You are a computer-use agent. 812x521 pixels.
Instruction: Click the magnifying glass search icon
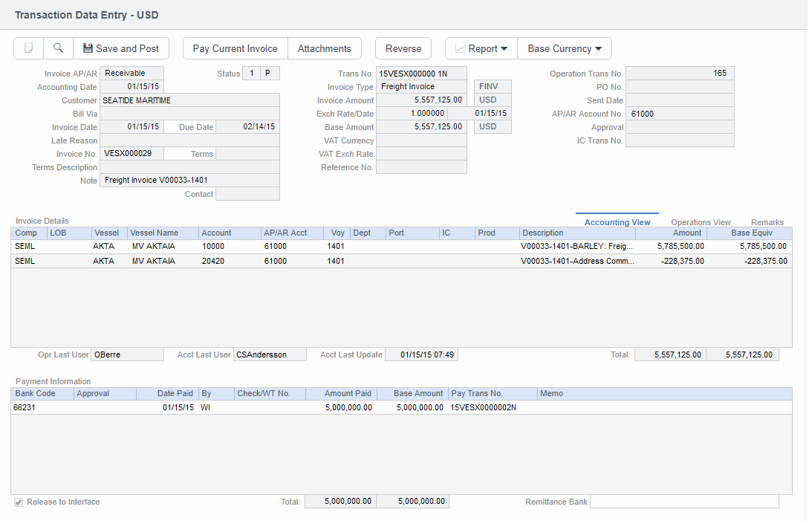tap(58, 48)
